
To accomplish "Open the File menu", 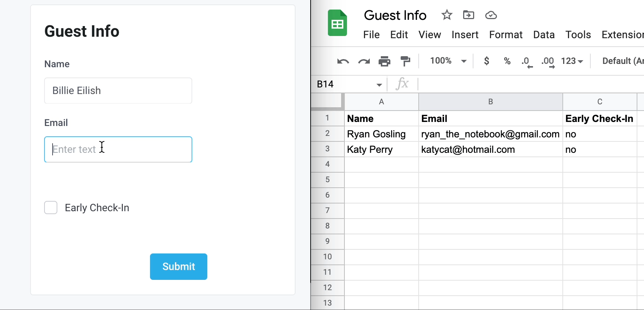I will click(371, 35).
